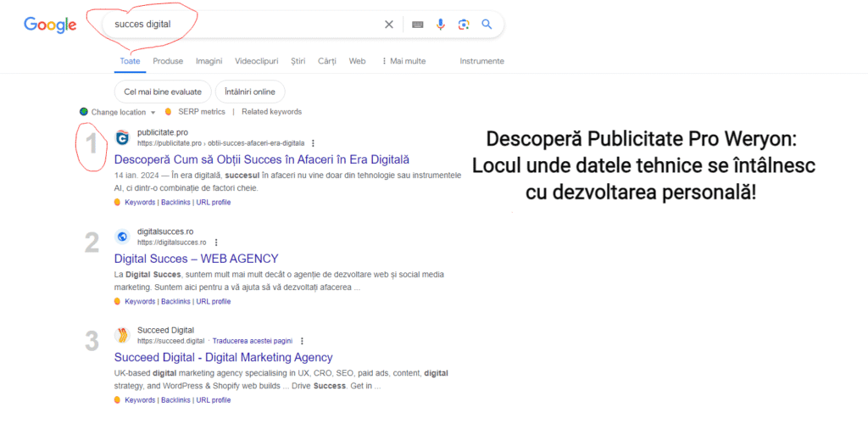Open 'Digital Succes – WEB AGENCY' result
868x424 pixels.
click(x=196, y=259)
